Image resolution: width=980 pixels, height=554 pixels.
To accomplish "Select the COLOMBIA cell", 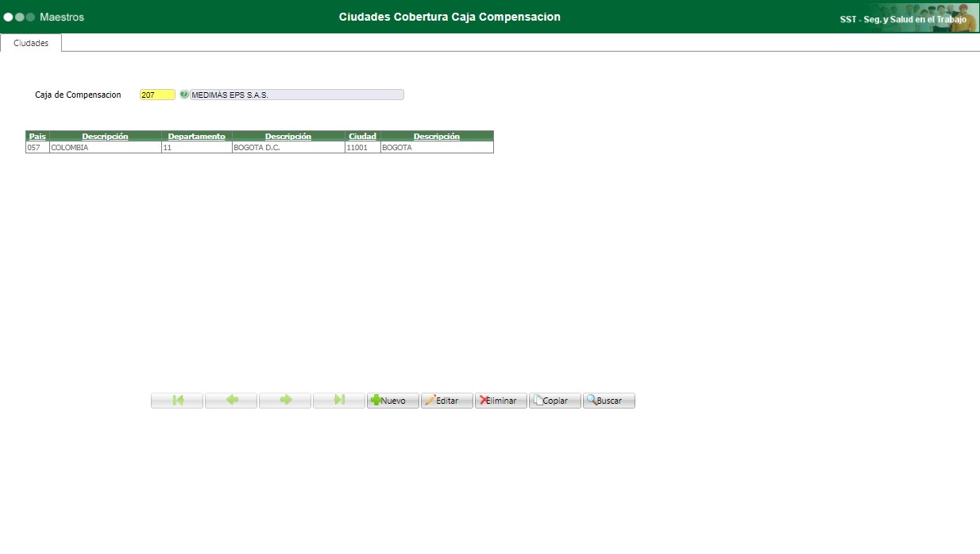I will (105, 147).
